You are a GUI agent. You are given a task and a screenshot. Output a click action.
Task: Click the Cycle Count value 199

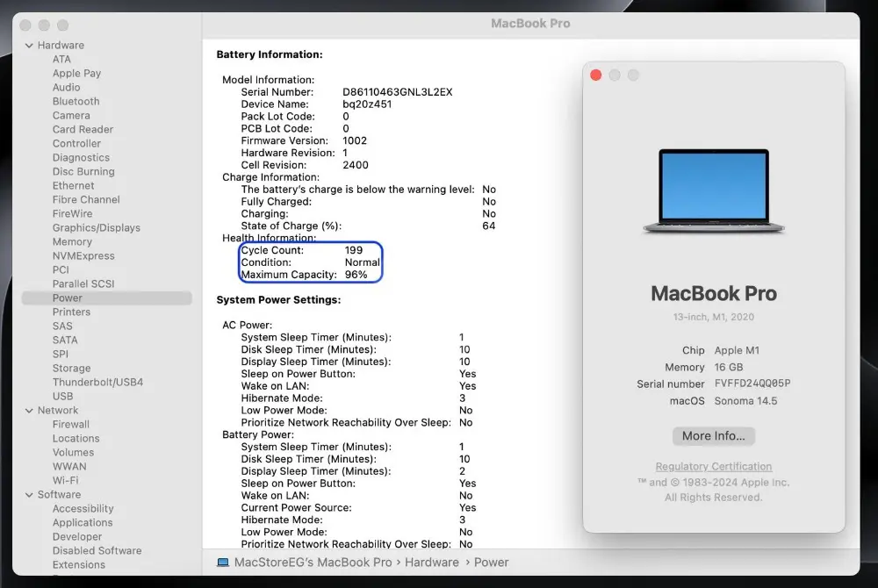click(x=353, y=250)
